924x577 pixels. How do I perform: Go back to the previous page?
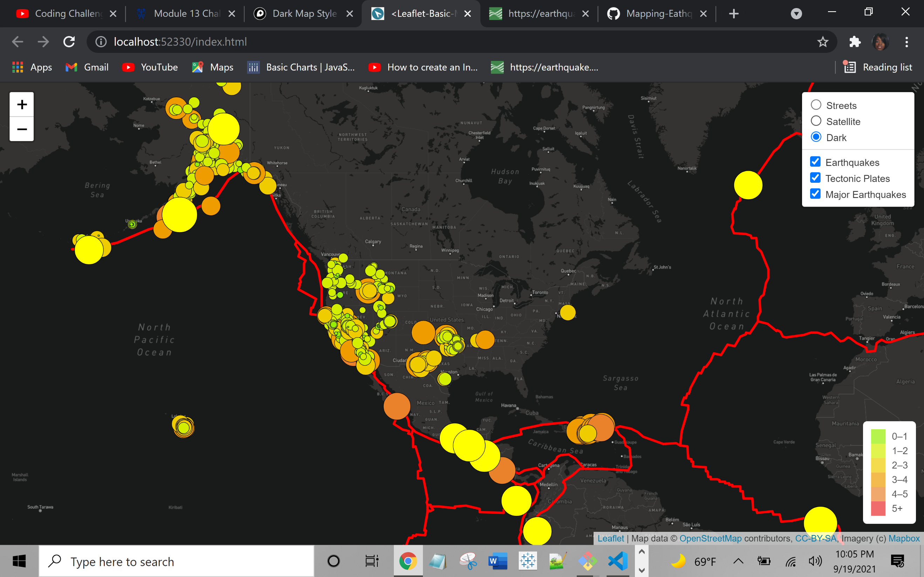tap(18, 42)
